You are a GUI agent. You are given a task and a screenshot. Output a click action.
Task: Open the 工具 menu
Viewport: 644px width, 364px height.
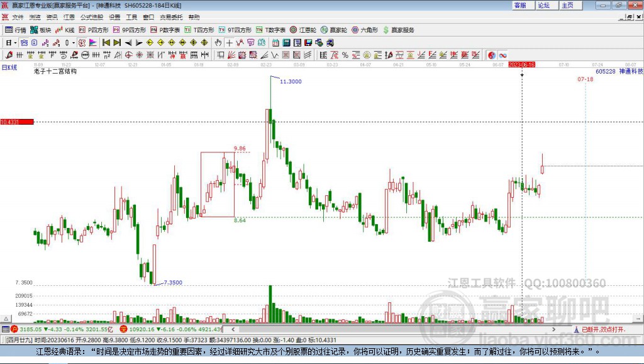tap(131, 17)
